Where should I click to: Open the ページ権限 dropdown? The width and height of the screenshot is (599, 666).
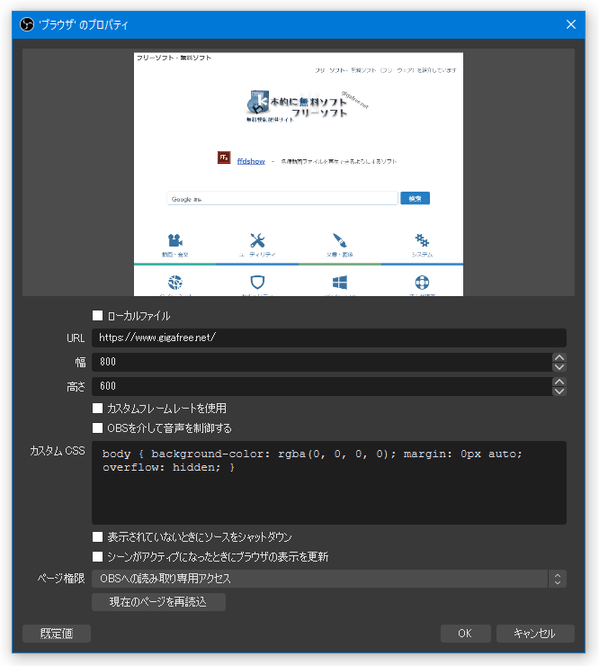[x=329, y=579]
